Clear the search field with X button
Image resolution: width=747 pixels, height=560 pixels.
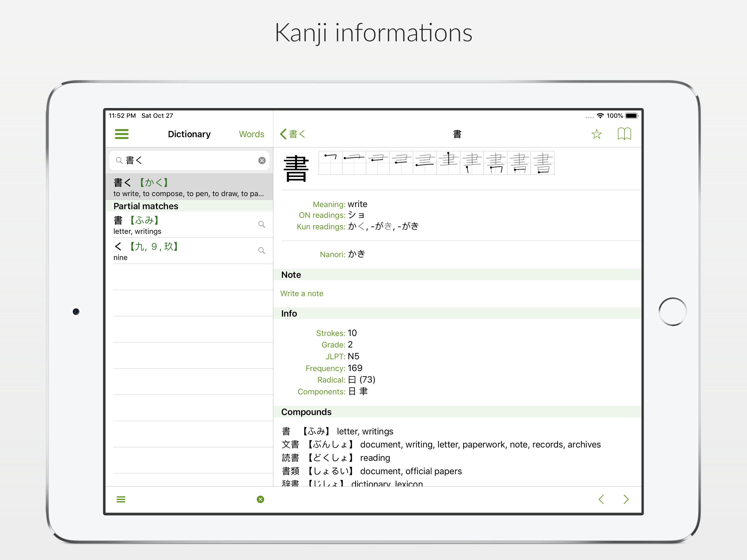pos(262,161)
